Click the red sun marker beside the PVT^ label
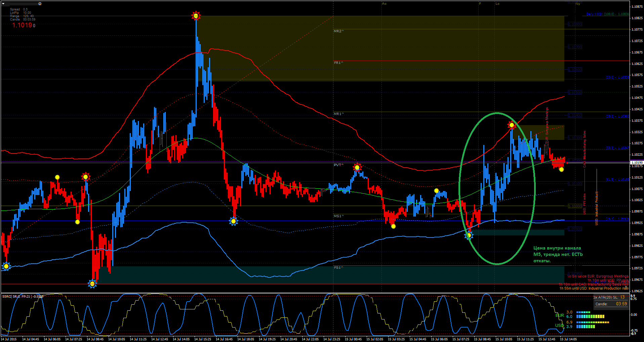The width and height of the screenshot is (644, 342). tap(357, 167)
